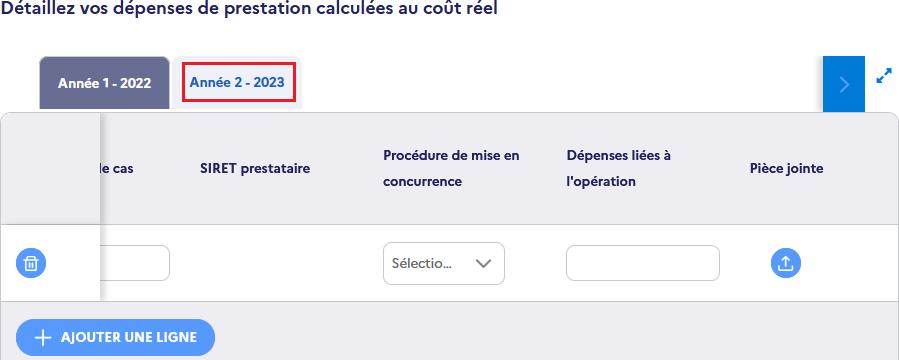Click the Pièce jointe column header
Image resolution: width=899 pixels, height=360 pixels.
[x=787, y=169]
